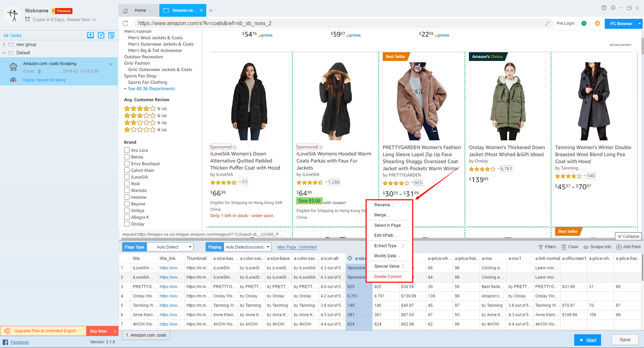This screenshot has height=348, width=644.
Task: Remove Amazon.com: coats-Scraping task with X
Action: pos(111,64)
